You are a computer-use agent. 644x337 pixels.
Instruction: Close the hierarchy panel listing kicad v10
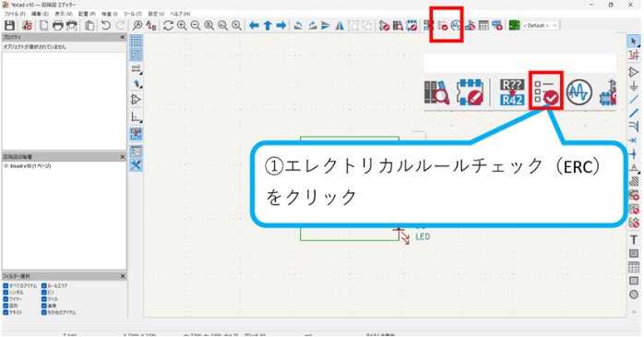click(x=122, y=157)
